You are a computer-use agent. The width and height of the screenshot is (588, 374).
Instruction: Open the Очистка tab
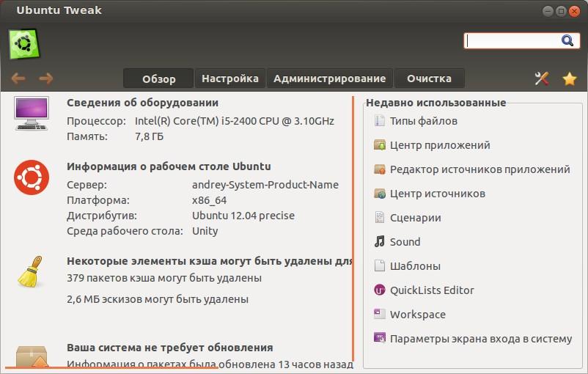(429, 78)
